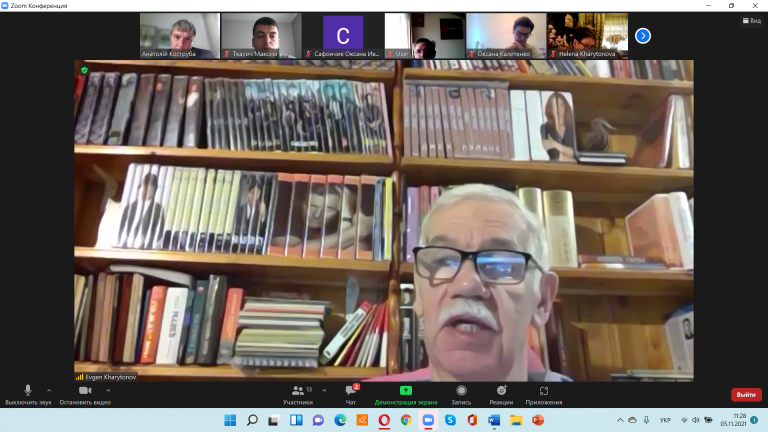Open the system volume speaker control
Image resolution: width=768 pixels, height=432 pixels.
pos(696,420)
